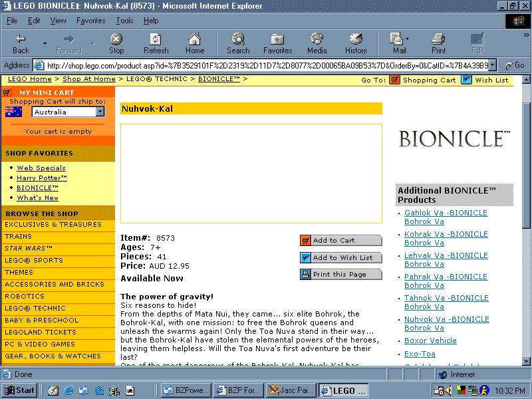The height and width of the screenshot is (399, 532).
Task: Open the ship-to country dropdown (Australia)
Action: click(x=68, y=112)
